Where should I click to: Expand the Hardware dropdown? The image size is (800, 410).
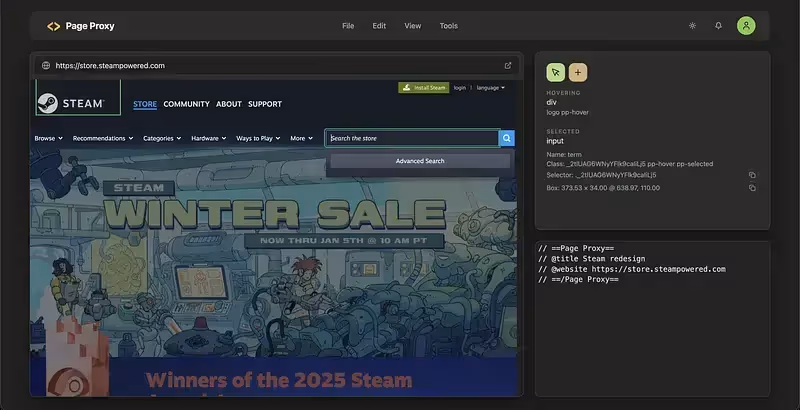pyautogui.click(x=208, y=138)
